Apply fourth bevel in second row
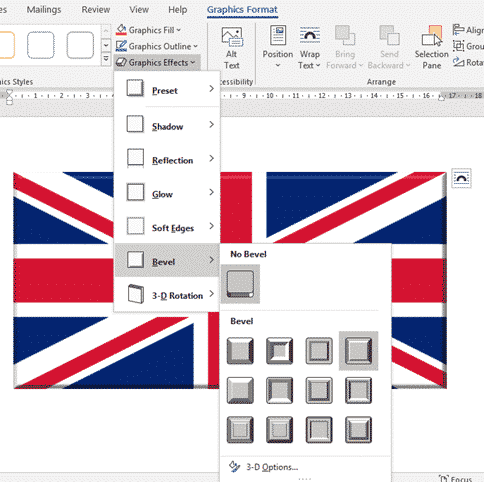Image resolution: width=484 pixels, height=482 pixels. [359, 390]
